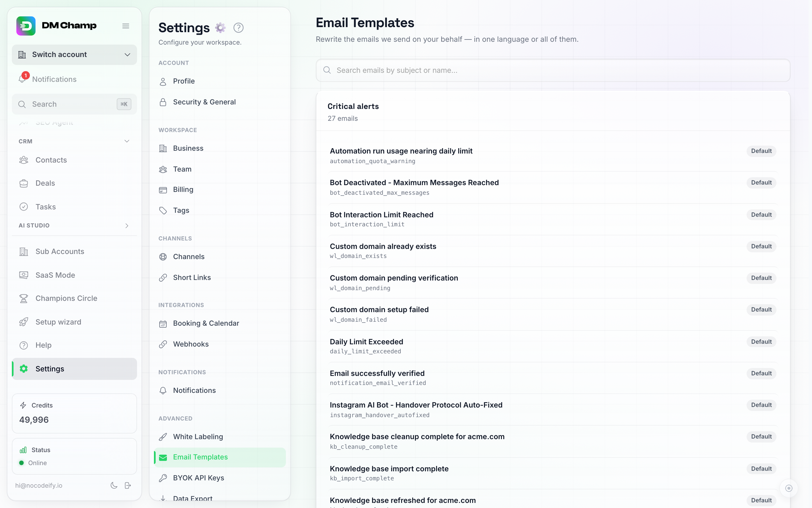
Task: Click the Billing card icon
Action: 163,190
